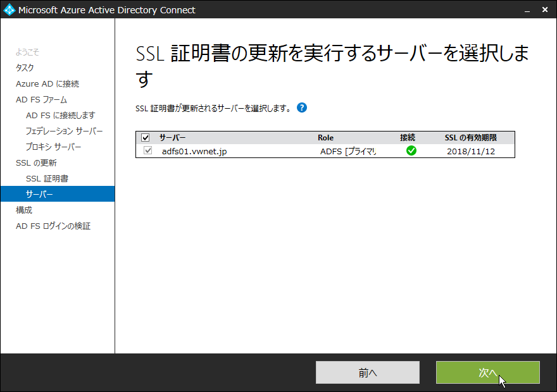Select プロキシ サーバー in the sidebar
557x392 pixels.
[53, 147]
